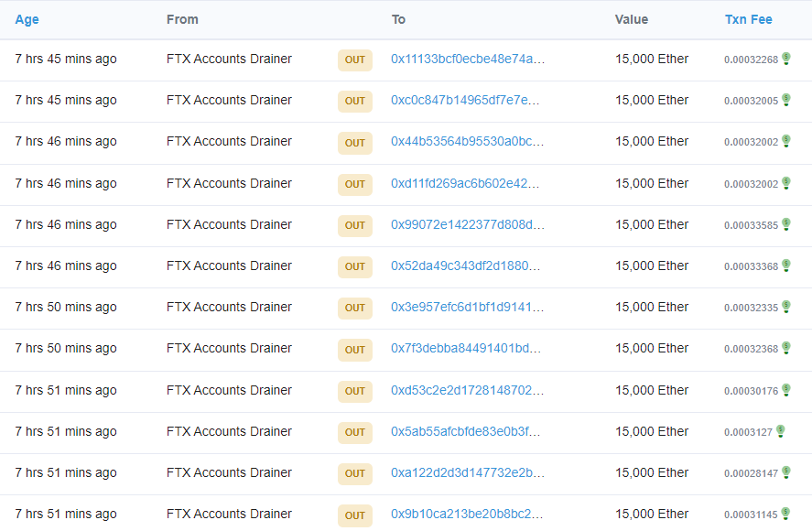Click lightbulb icon beside fee 0.00033368

pos(785,265)
